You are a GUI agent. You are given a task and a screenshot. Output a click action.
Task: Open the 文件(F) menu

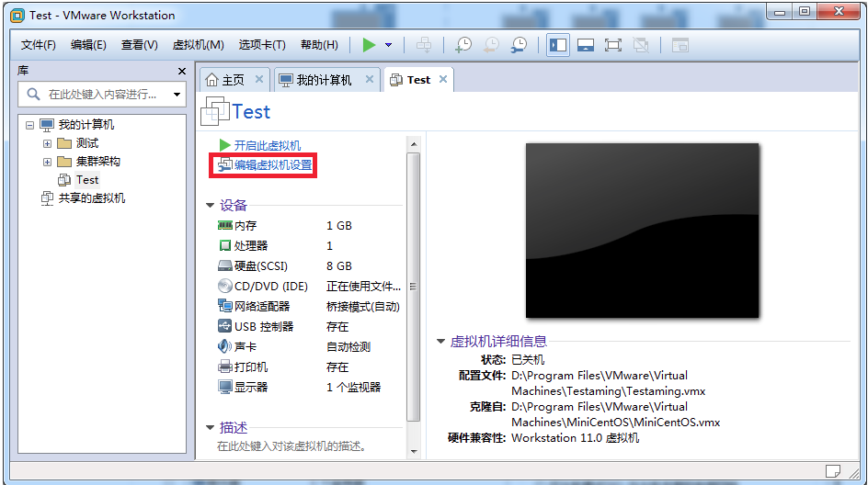pos(39,45)
